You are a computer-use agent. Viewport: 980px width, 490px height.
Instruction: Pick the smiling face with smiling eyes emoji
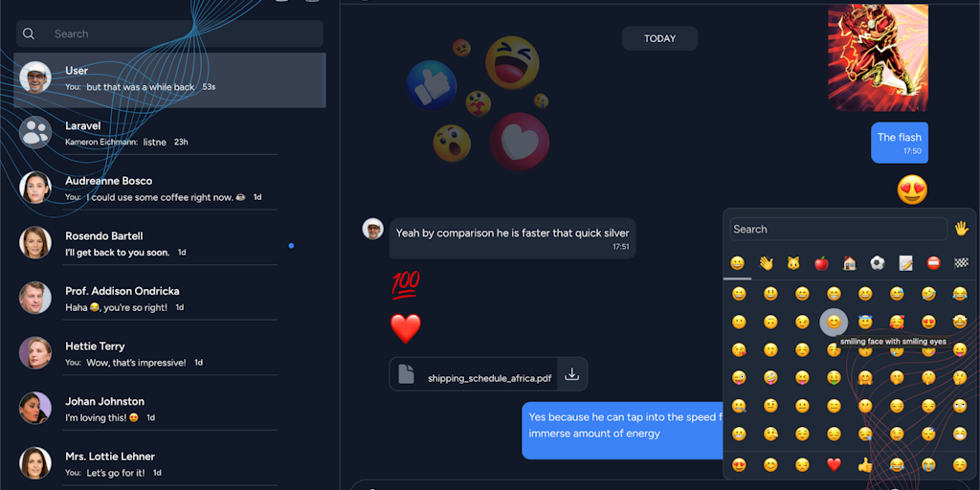click(834, 322)
